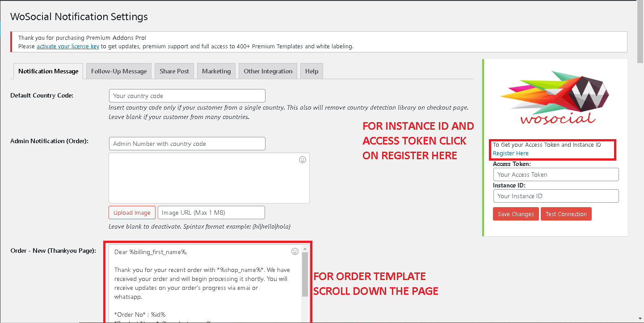Click the Admin Notification (Order) label
This screenshot has height=323, width=644.
tap(49, 141)
